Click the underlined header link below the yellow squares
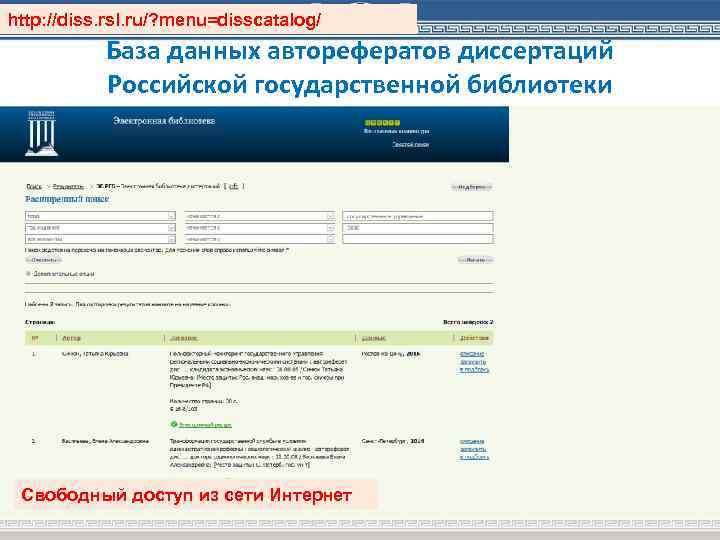The width and height of the screenshot is (720, 540). point(411,144)
